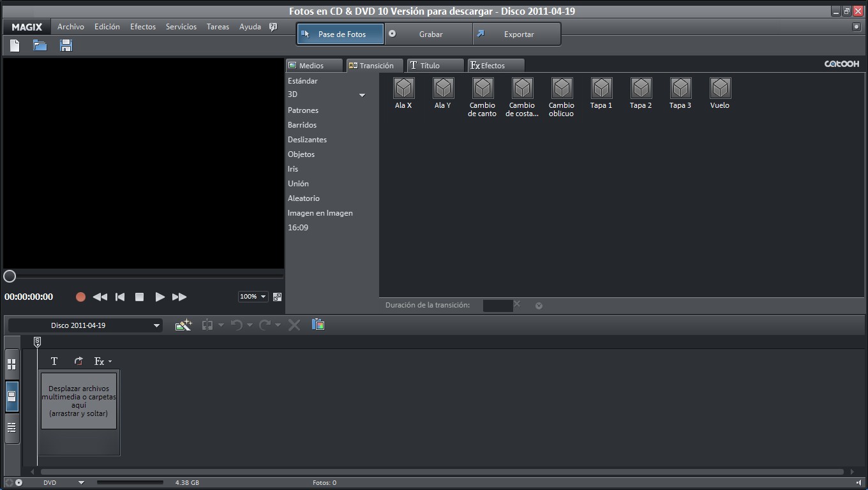Open the Tareas menu
The width and height of the screenshot is (868, 490).
pos(218,27)
